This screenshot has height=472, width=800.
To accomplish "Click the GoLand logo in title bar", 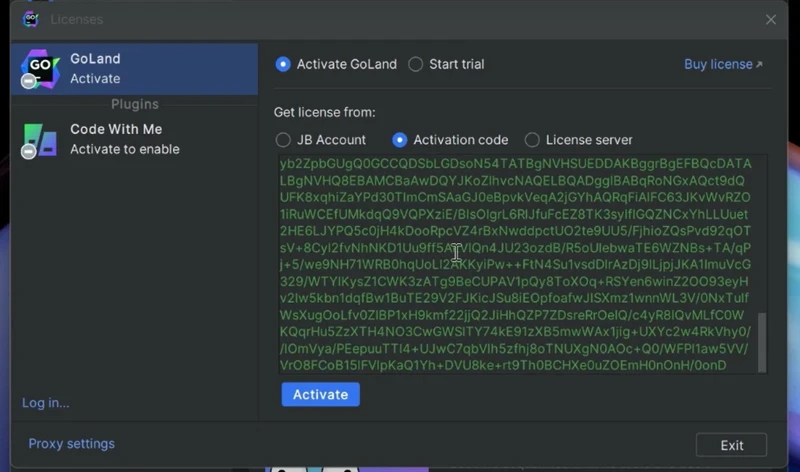I will [x=30, y=19].
